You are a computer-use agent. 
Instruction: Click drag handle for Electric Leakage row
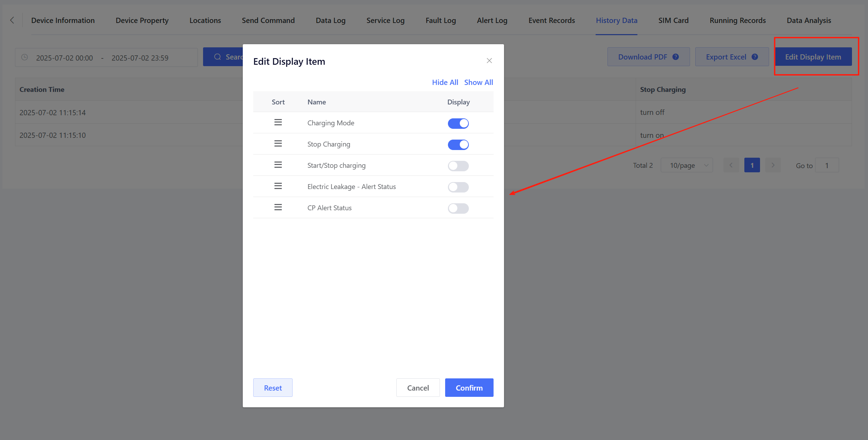tap(278, 186)
